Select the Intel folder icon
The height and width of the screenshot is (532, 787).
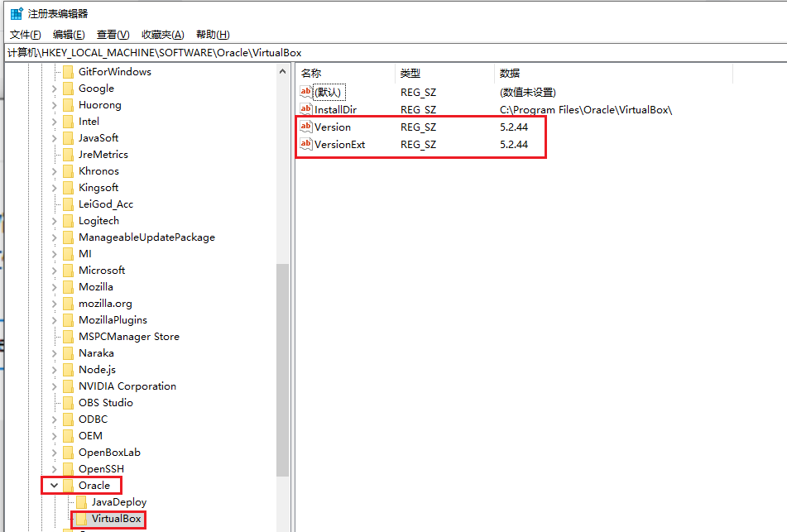click(68, 122)
